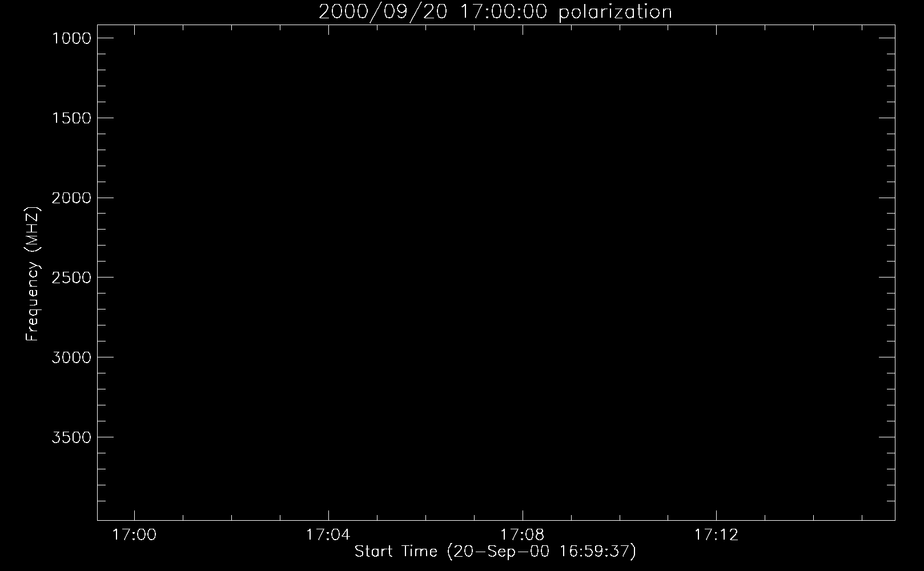Click the plot title '2000/09/20 17:00:00 polarization'
924x571 pixels.
click(x=495, y=12)
